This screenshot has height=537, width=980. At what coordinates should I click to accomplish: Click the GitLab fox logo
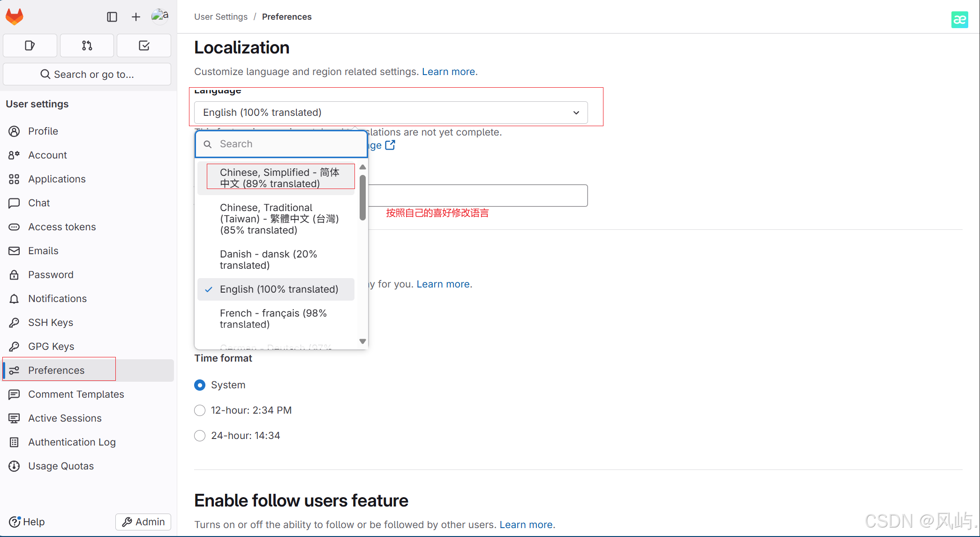pos(15,17)
